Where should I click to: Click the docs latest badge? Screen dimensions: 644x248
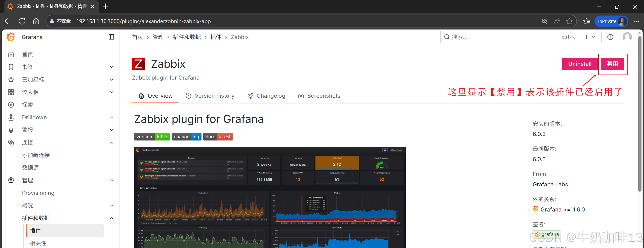[x=218, y=137]
